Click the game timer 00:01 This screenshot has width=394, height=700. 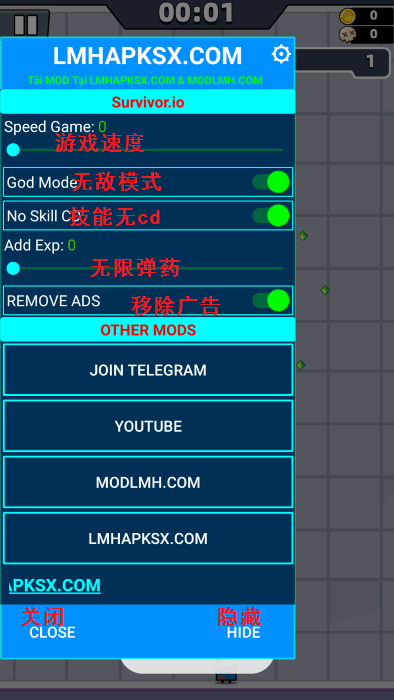pos(196,13)
